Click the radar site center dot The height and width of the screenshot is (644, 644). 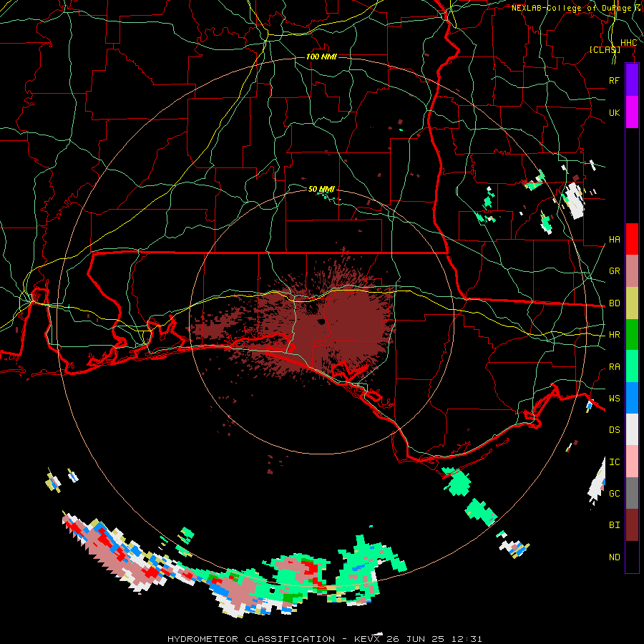321,321
